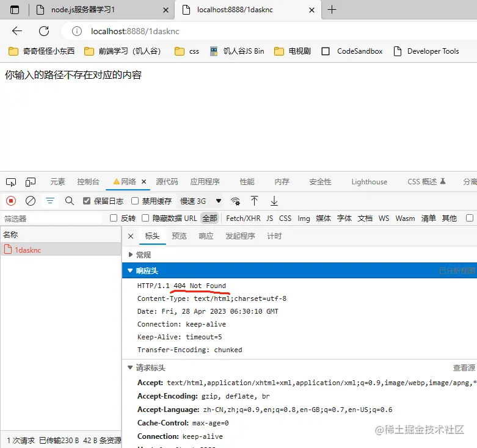Open the 奇奇怪怪小东西 bookmark folder
The width and height of the screenshot is (477, 448).
tap(42, 51)
